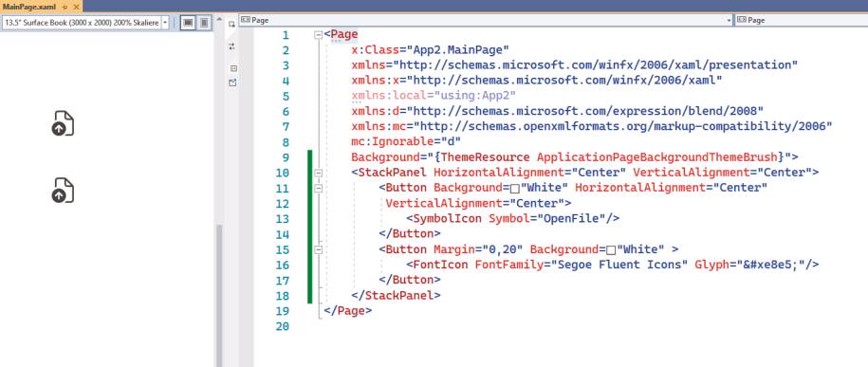Click the designer vertical scrollbar thumb
The image size is (868, 367).
(219, 296)
